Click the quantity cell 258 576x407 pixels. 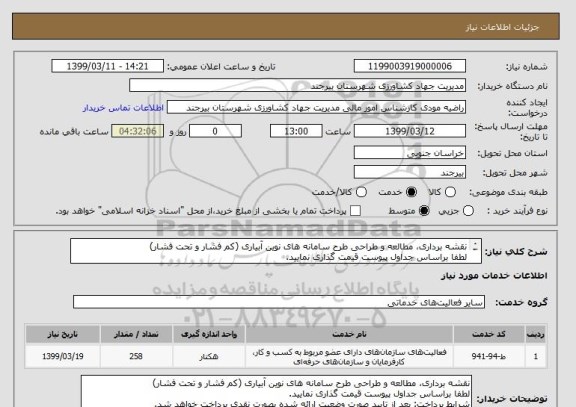tap(136, 356)
